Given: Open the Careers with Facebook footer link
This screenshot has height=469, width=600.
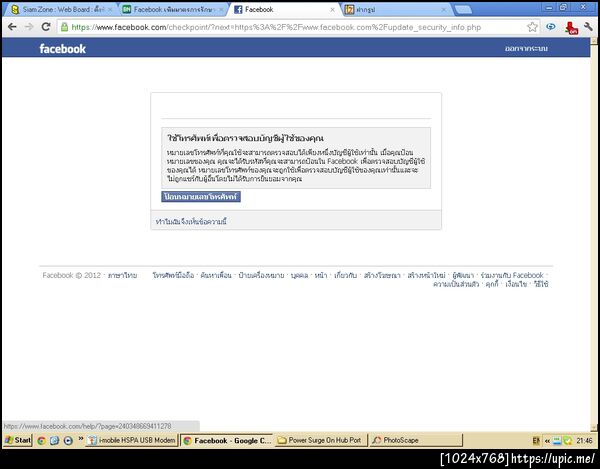Looking at the screenshot, I should 512,275.
